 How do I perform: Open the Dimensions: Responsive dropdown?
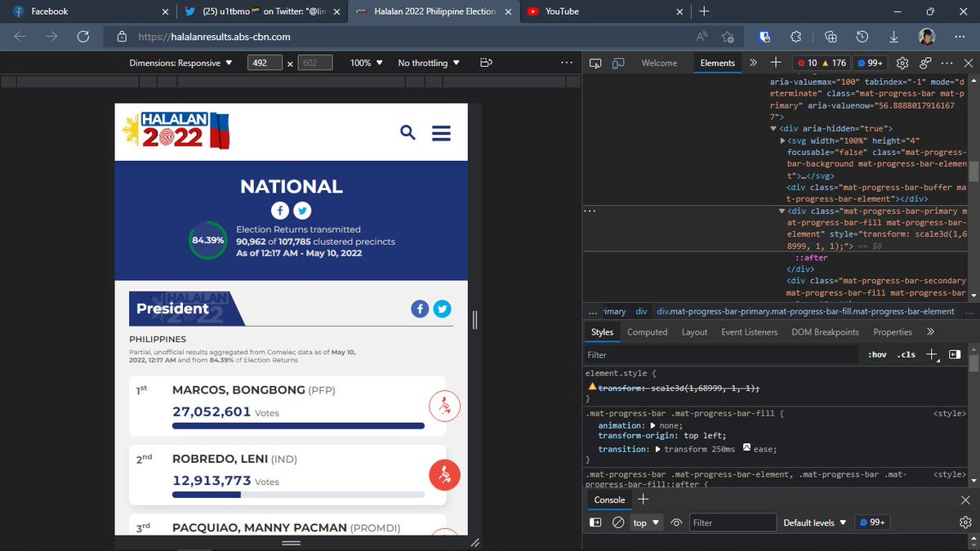pyautogui.click(x=180, y=63)
